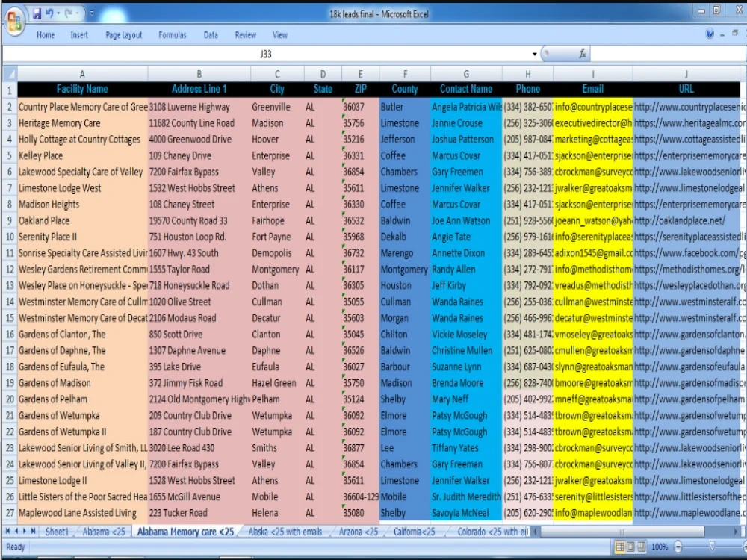Click the zoom out minus button
The width and height of the screenshot is (747, 560).
click(678, 547)
